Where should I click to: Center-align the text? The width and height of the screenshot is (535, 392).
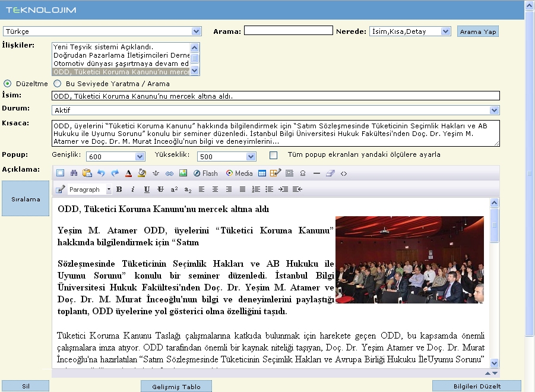[x=215, y=189]
